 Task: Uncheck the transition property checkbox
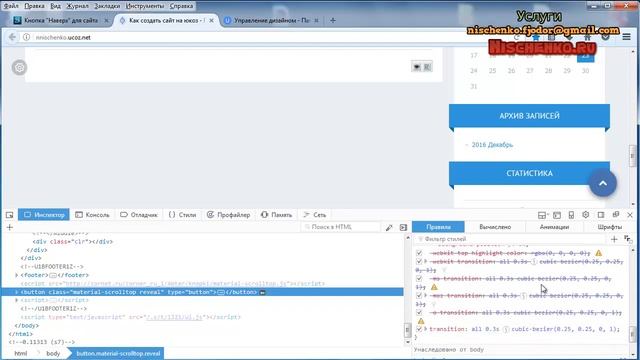pos(419,329)
